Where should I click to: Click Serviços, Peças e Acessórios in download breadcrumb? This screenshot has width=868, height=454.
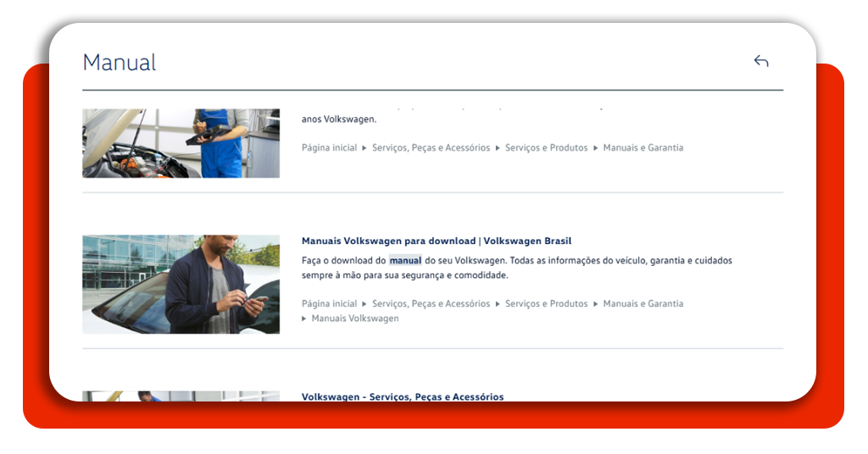(x=431, y=303)
